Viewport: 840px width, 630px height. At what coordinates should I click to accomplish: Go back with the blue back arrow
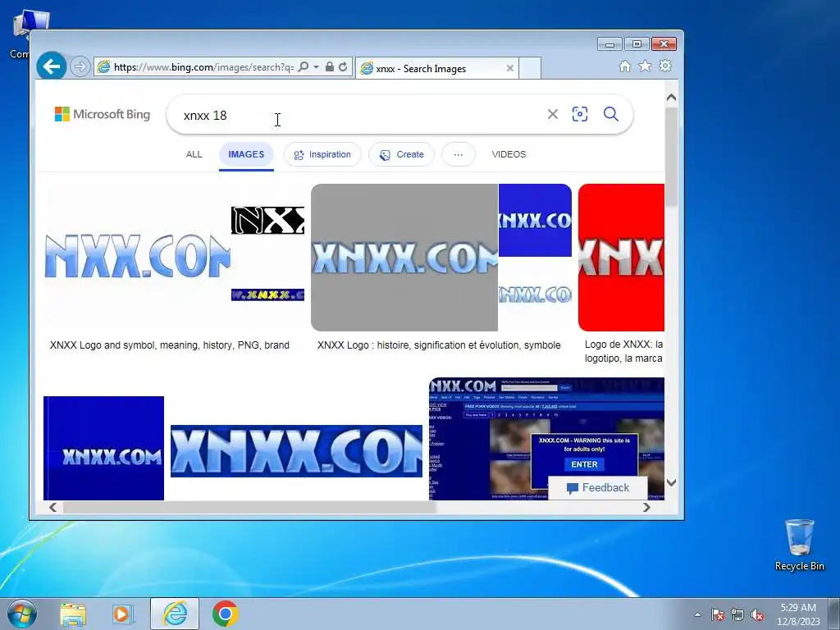52,66
